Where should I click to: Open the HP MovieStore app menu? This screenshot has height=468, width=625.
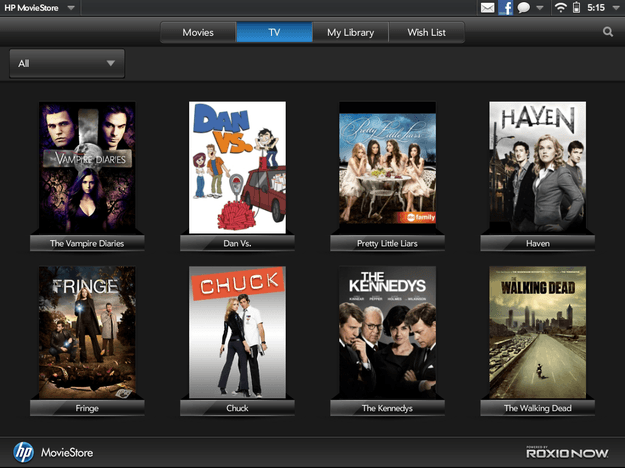[39, 8]
